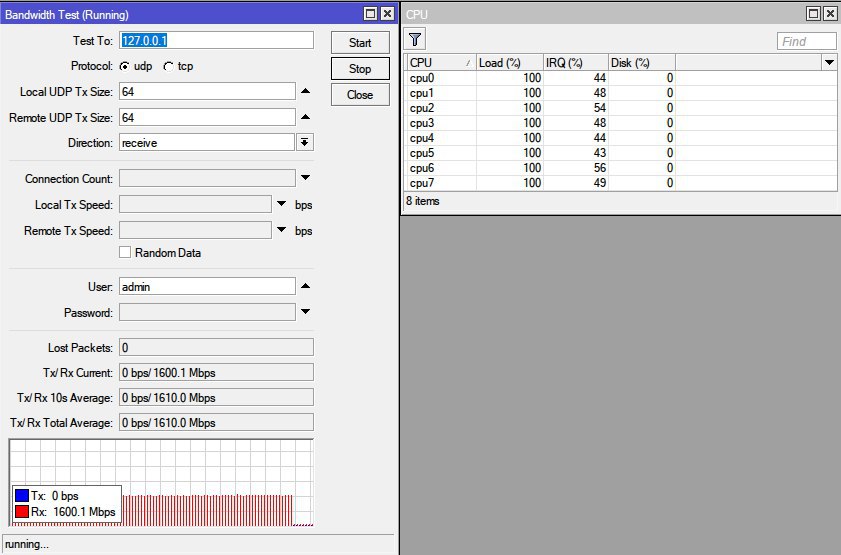Click the User input field
841x555 pixels.
click(207, 286)
